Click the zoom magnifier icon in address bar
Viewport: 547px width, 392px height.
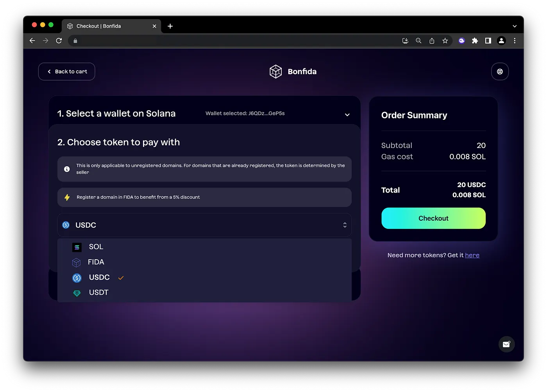tap(418, 41)
